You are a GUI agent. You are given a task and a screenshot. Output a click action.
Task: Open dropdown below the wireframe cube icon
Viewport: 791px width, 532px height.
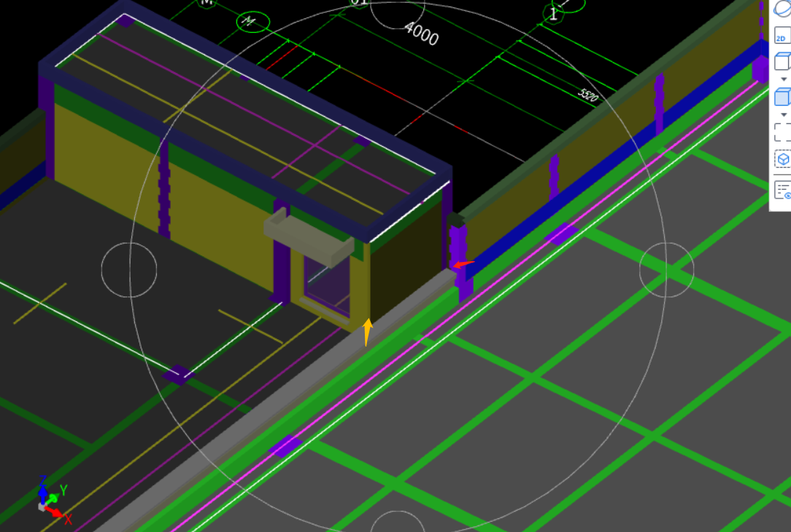784,80
